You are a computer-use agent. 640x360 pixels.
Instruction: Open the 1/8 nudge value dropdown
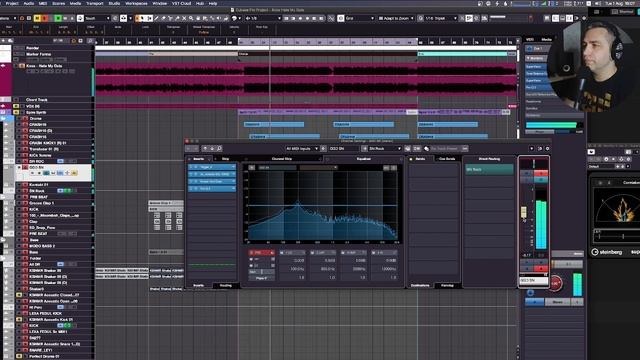(264, 18)
